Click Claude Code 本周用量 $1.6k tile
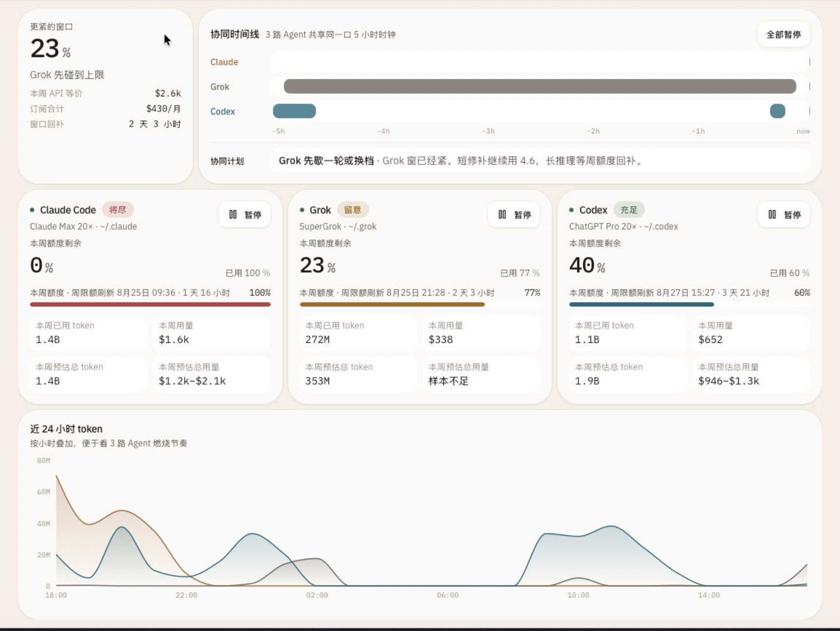Viewport: 840px width, 631px height. [212, 333]
